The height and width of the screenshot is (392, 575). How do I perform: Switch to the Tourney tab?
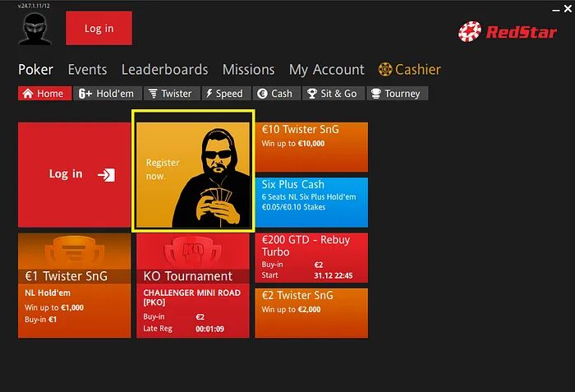click(398, 94)
